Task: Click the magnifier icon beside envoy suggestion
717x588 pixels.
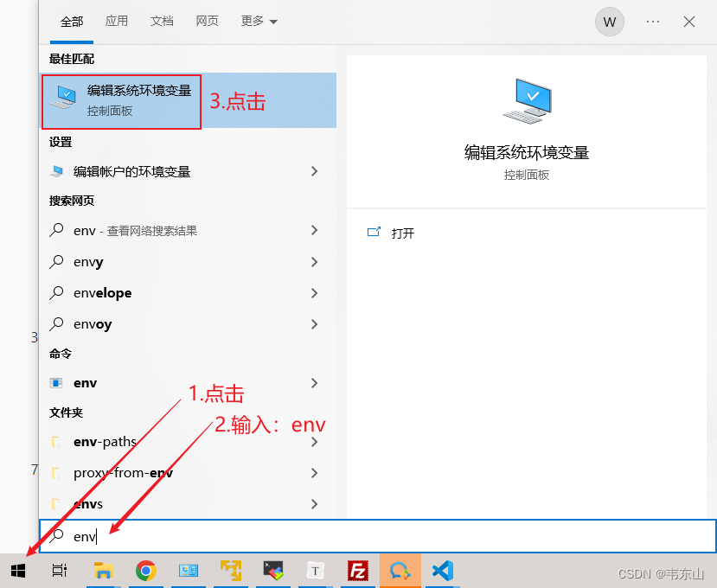Action: 57,323
